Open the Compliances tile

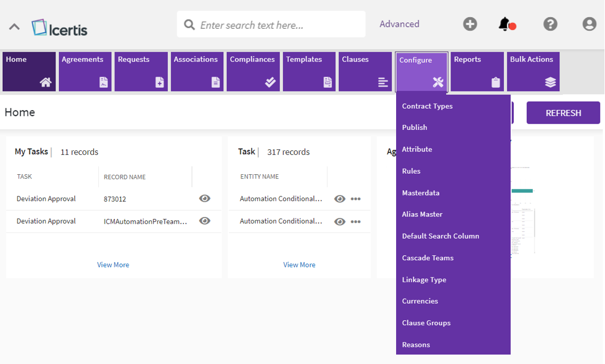(x=253, y=72)
